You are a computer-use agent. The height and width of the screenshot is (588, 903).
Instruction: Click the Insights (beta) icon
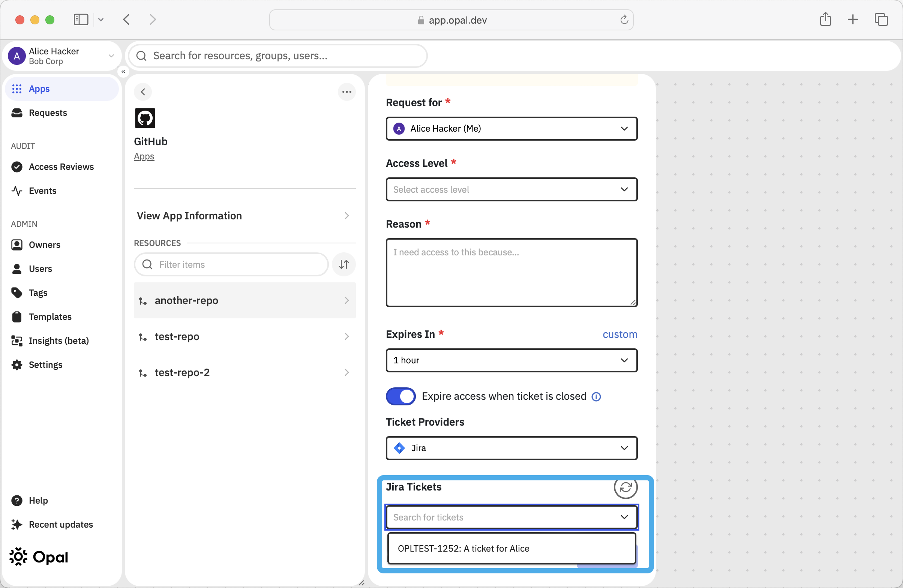click(17, 340)
